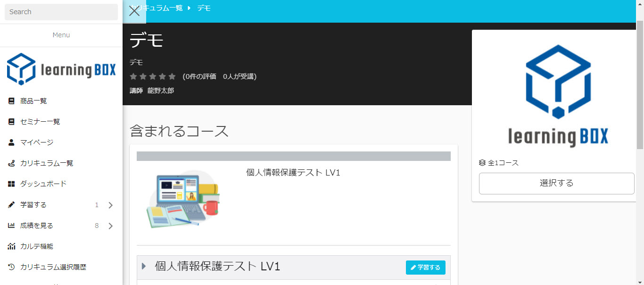
Task: Click the route icon beside カリキュラム一覧
Action: coord(11,163)
